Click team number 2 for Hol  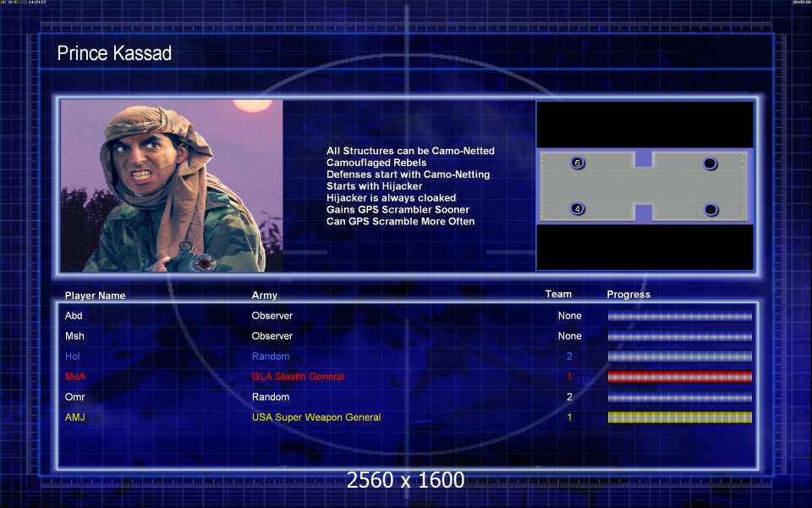pos(569,356)
